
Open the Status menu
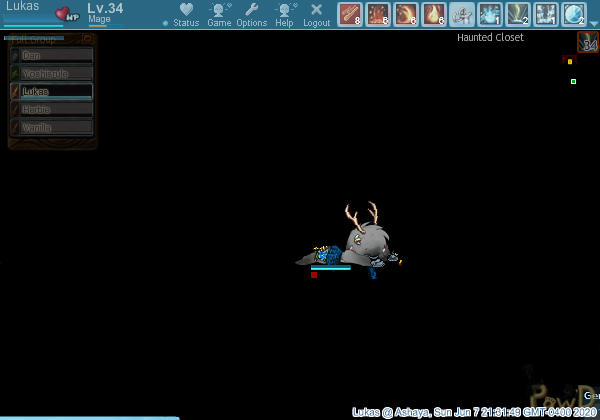(x=186, y=15)
